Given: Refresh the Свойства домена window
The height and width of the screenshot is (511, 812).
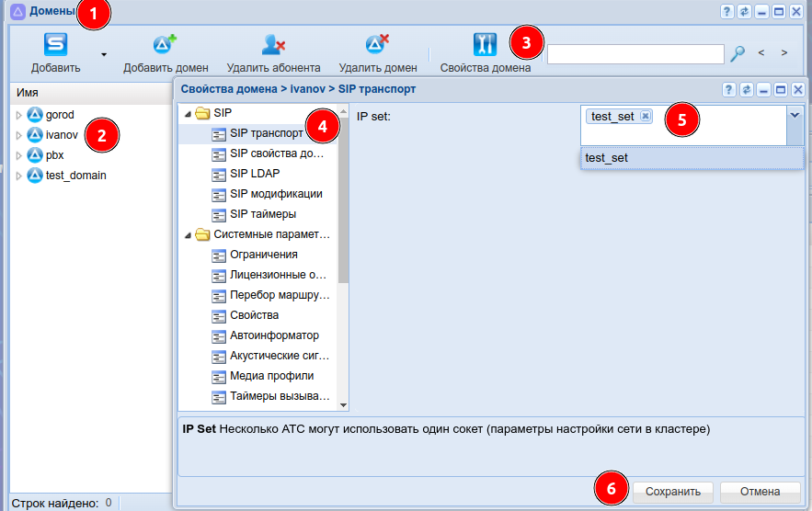Looking at the screenshot, I should (x=746, y=90).
